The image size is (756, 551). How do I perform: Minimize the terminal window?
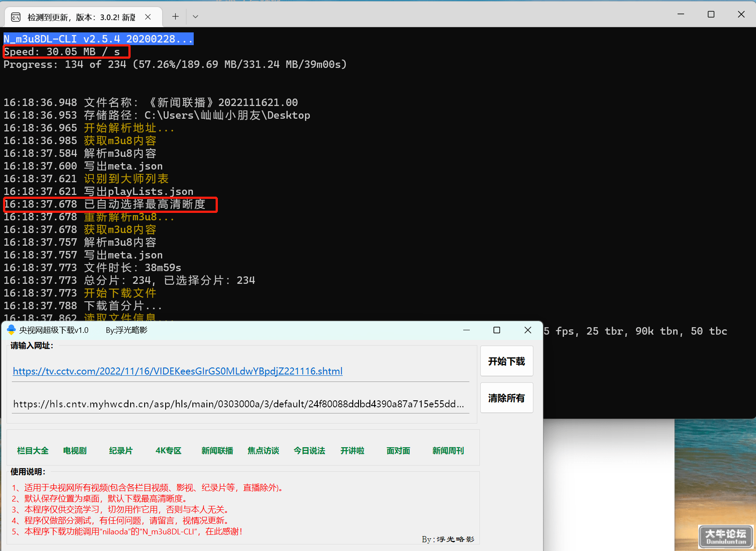tap(681, 14)
